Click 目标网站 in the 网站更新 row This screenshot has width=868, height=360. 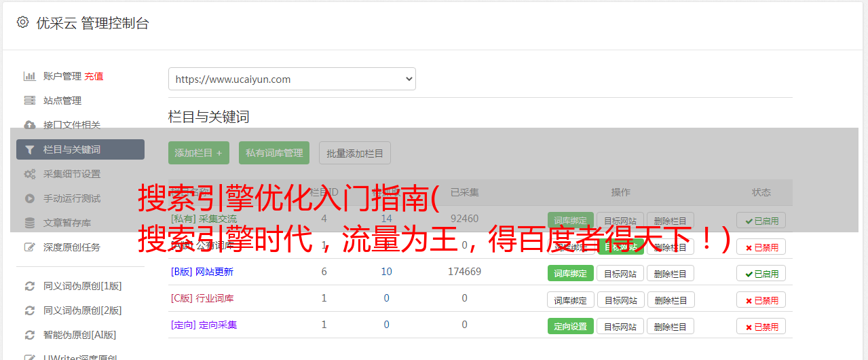click(x=620, y=273)
